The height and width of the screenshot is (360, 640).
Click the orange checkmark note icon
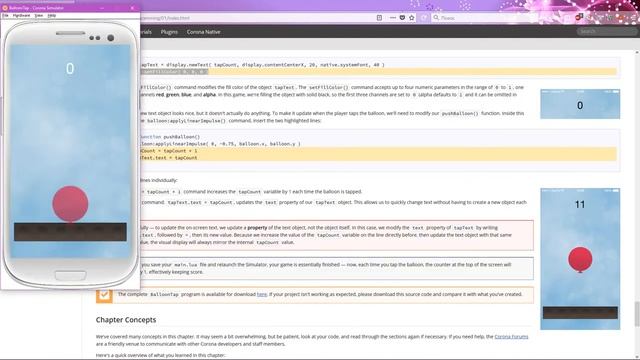[104, 295]
